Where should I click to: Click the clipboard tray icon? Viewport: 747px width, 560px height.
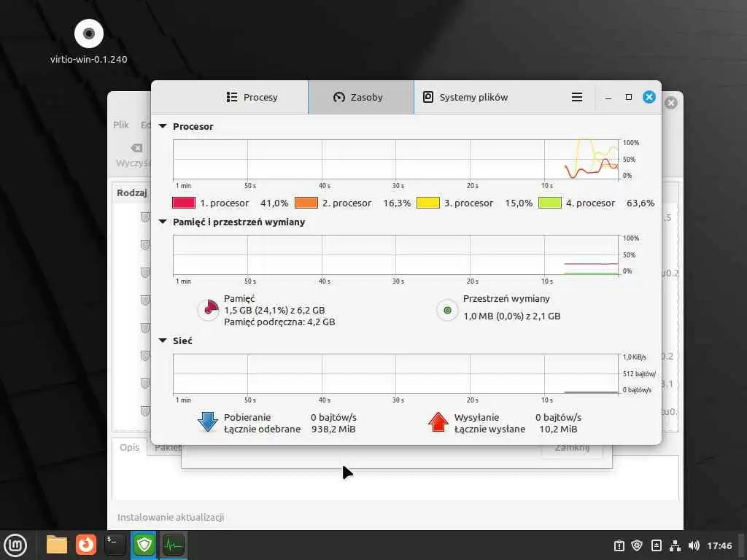(619, 545)
